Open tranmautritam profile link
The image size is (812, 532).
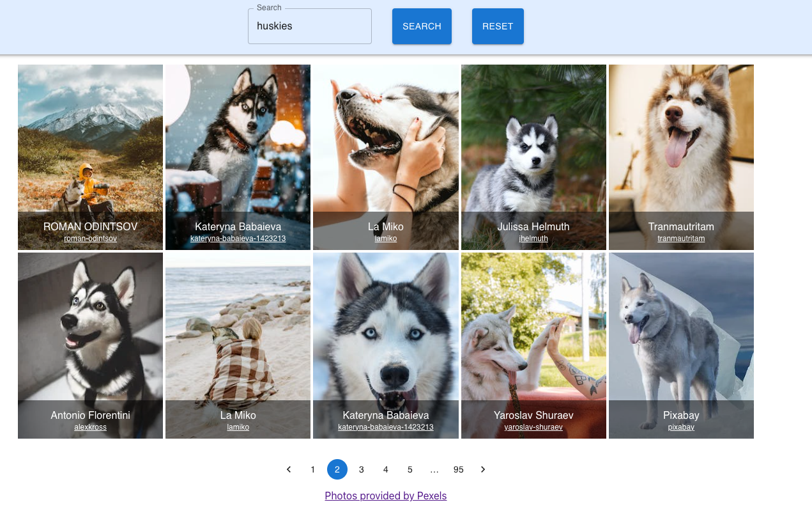coord(681,239)
